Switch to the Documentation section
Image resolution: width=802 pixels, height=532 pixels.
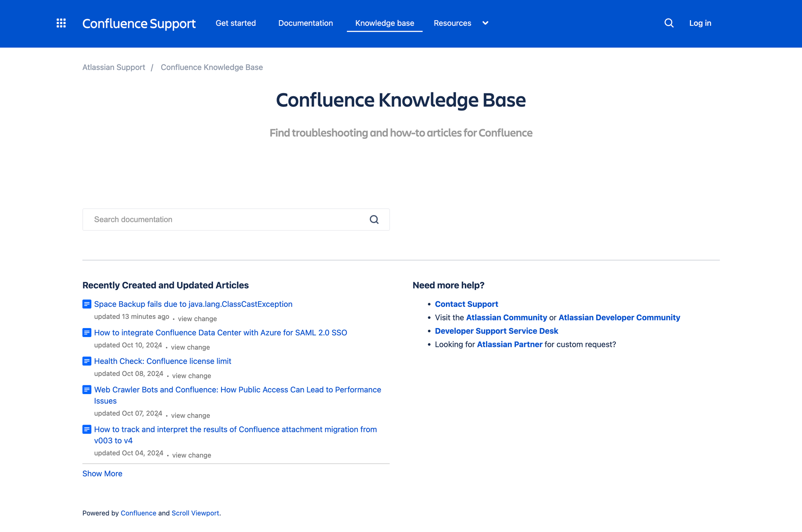306,23
